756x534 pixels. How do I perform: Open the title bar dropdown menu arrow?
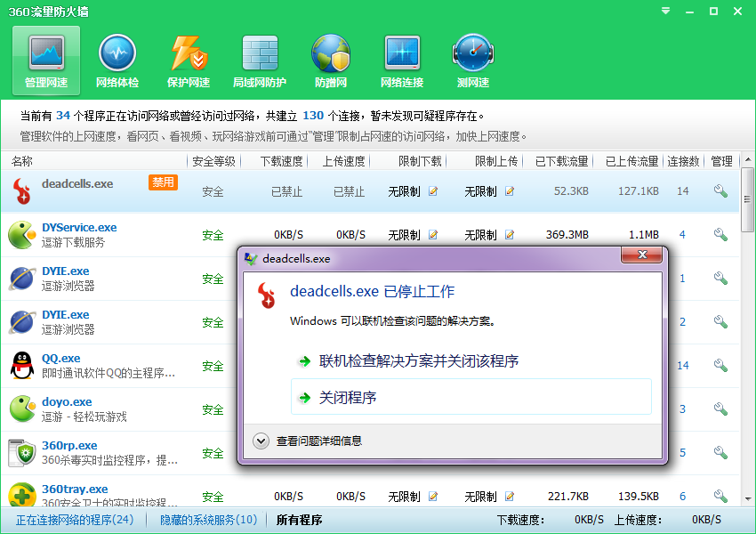(x=666, y=11)
